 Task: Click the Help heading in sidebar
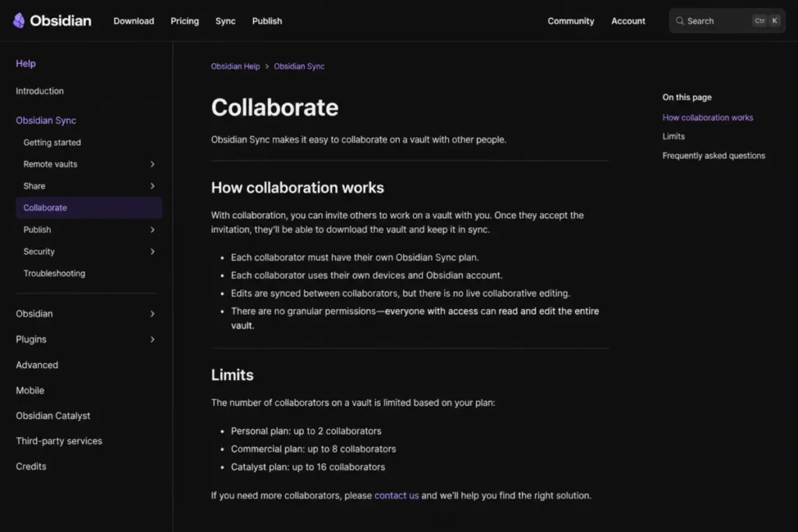coord(26,64)
